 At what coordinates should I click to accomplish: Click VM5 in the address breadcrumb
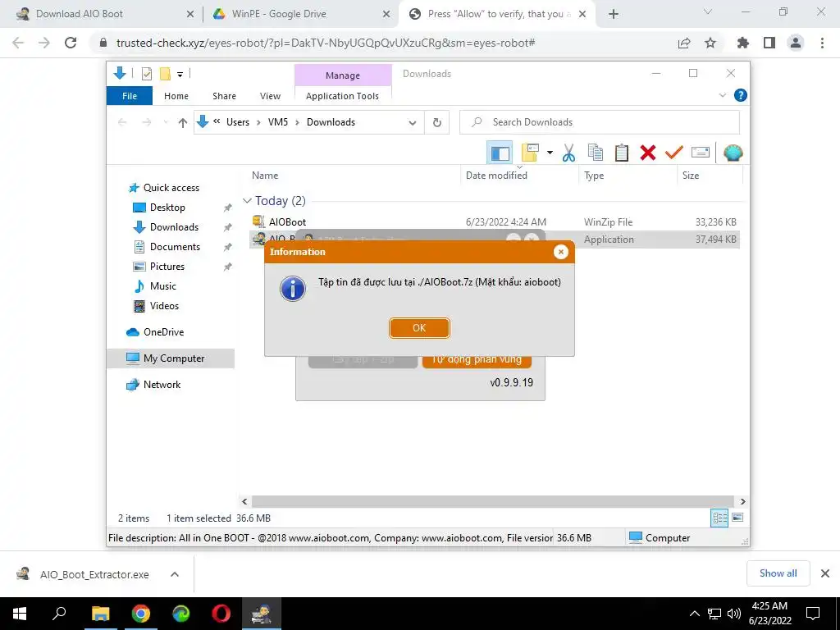277,122
